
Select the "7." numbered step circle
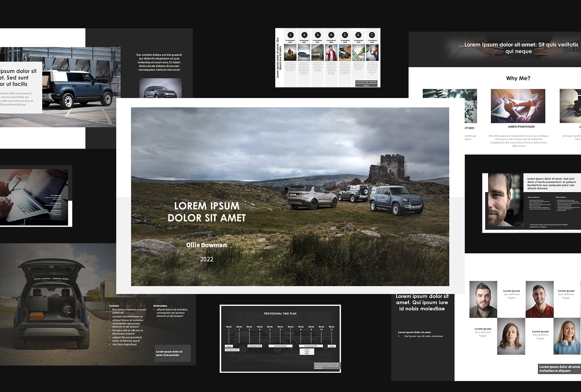[372, 34]
